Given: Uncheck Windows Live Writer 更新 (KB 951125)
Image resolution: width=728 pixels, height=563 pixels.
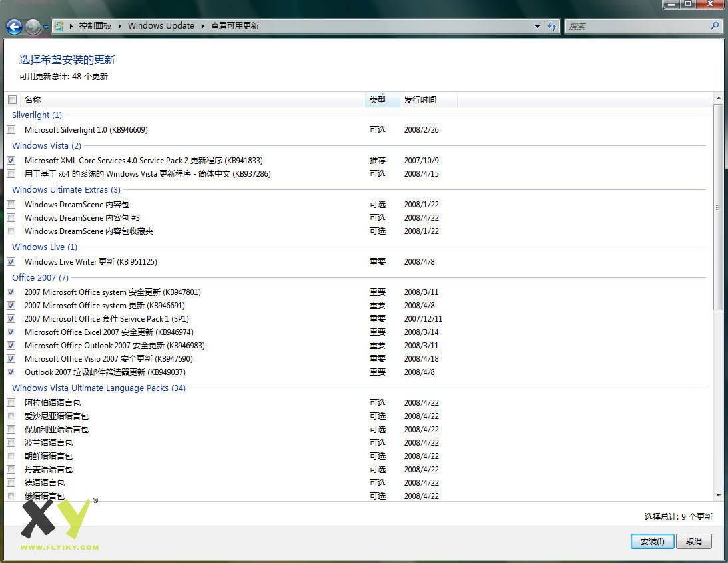Looking at the screenshot, I should point(11,262).
